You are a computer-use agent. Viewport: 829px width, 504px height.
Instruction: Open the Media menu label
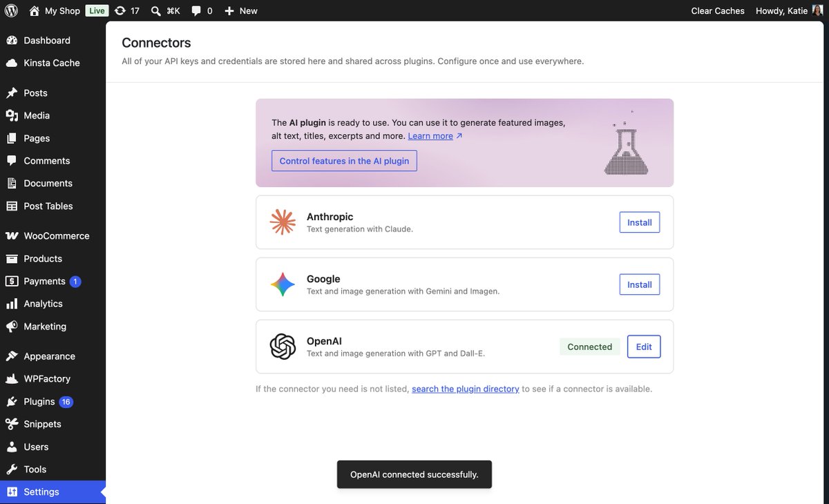[37, 115]
